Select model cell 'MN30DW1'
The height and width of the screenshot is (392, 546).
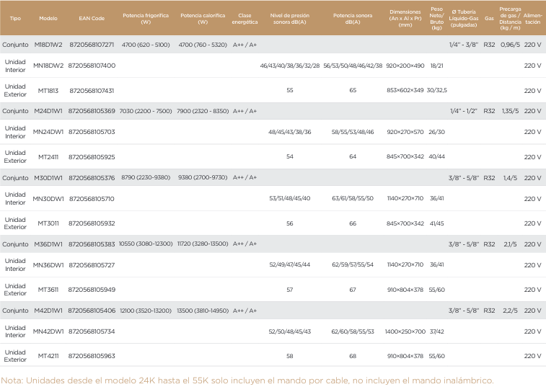point(48,199)
